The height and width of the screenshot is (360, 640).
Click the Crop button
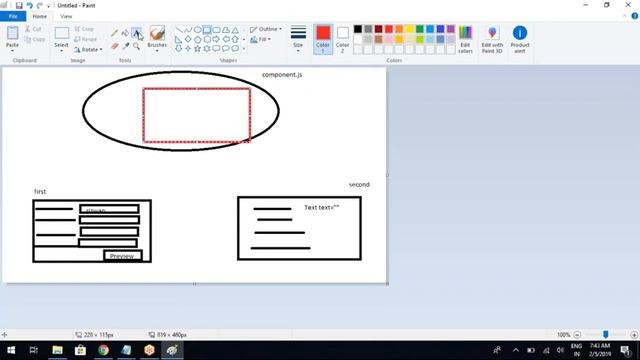tap(84, 29)
